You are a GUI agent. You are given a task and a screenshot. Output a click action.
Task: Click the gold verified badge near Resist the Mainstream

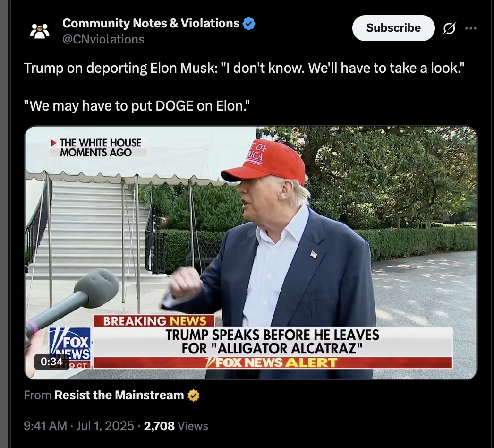(x=194, y=396)
